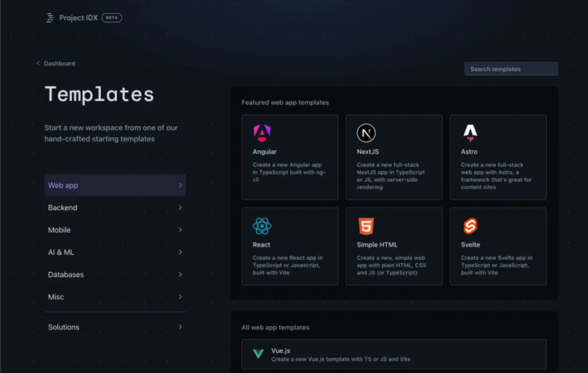This screenshot has width=588, height=373.
Task: Click the BETA badge
Action: click(x=112, y=17)
